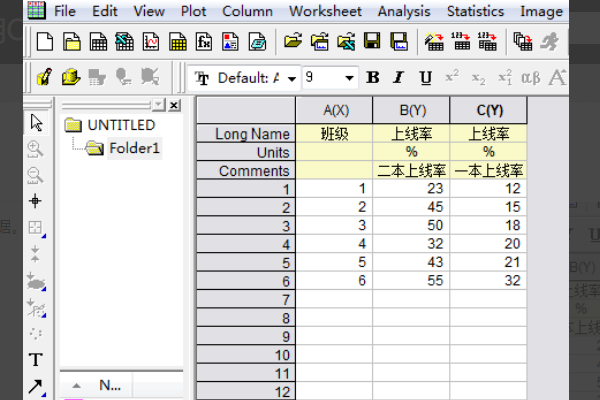
Task: Select the Pointer tool
Action: pos(36,123)
